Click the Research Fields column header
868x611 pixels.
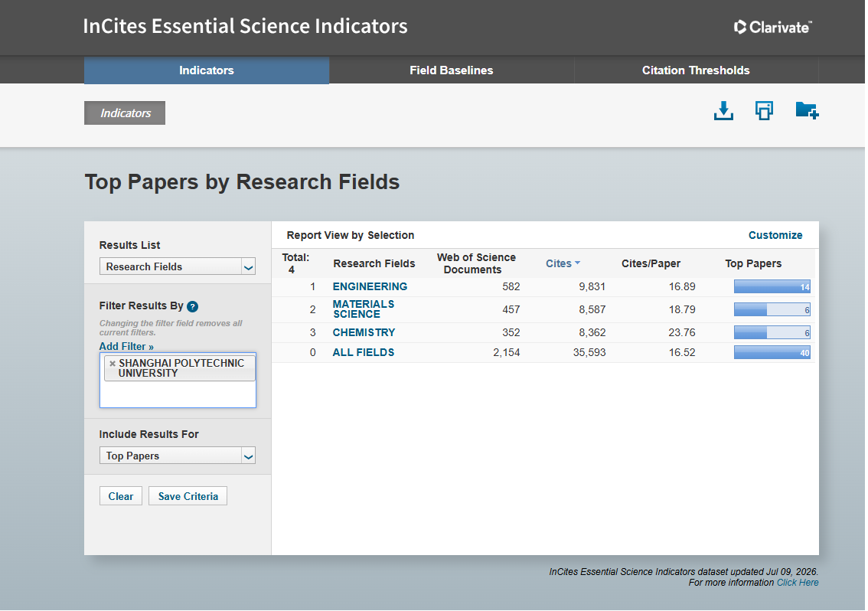click(x=374, y=263)
